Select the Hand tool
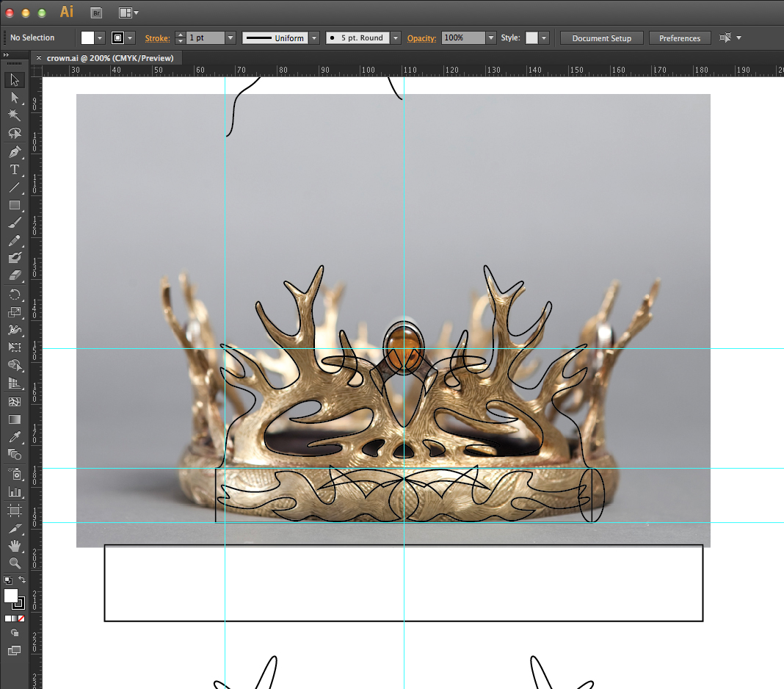 [x=15, y=546]
